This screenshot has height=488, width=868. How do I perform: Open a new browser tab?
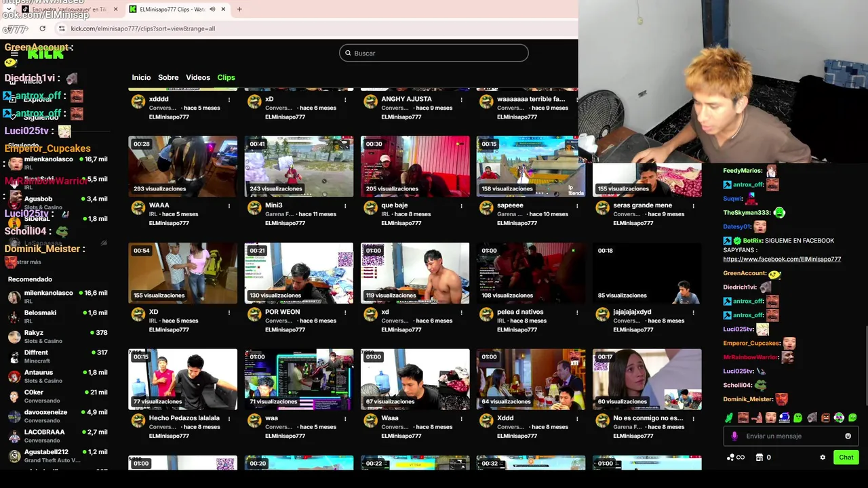coord(239,9)
